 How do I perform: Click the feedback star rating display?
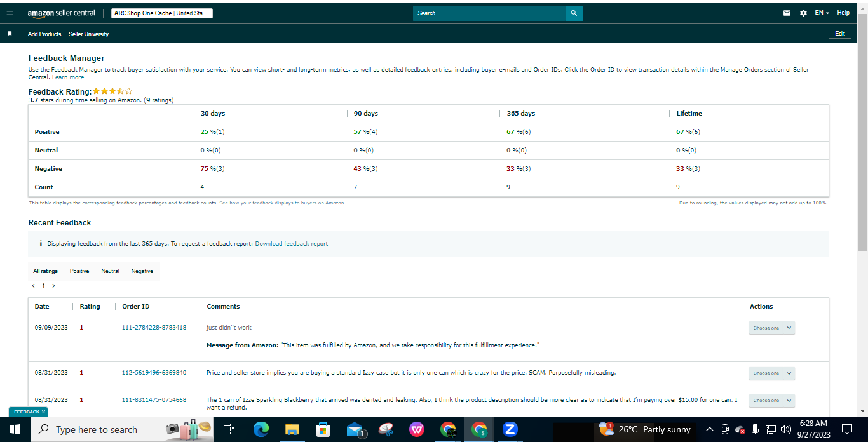pyautogui.click(x=112, y=91)
